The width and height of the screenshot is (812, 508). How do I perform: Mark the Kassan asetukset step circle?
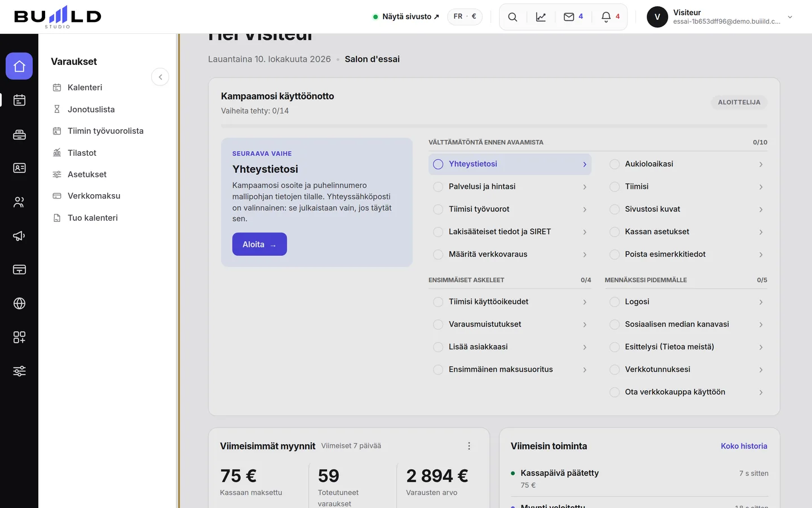615,232
